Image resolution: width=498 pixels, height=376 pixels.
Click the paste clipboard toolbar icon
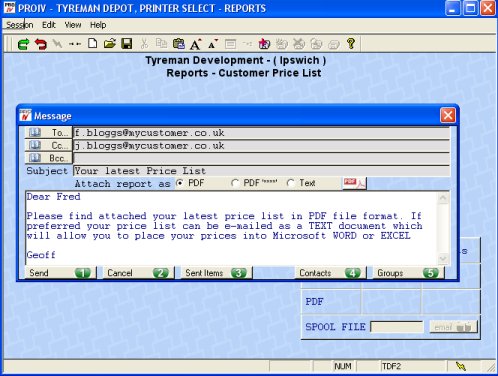[x=179, y=44]
